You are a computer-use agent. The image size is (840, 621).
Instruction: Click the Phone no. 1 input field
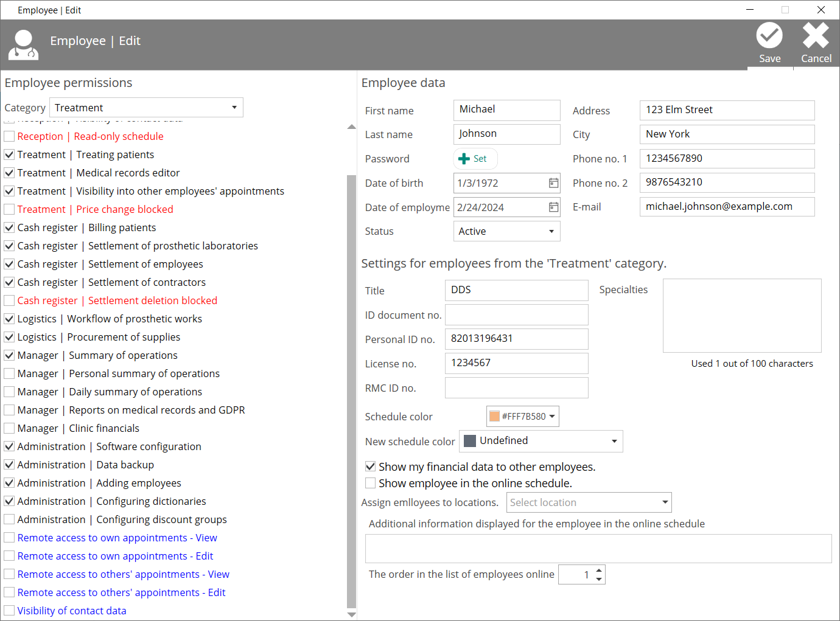coord(727,159)
